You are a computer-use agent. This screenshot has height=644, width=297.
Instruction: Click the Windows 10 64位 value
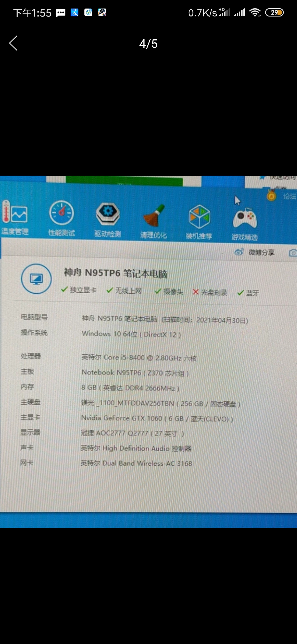coord(131,334)
